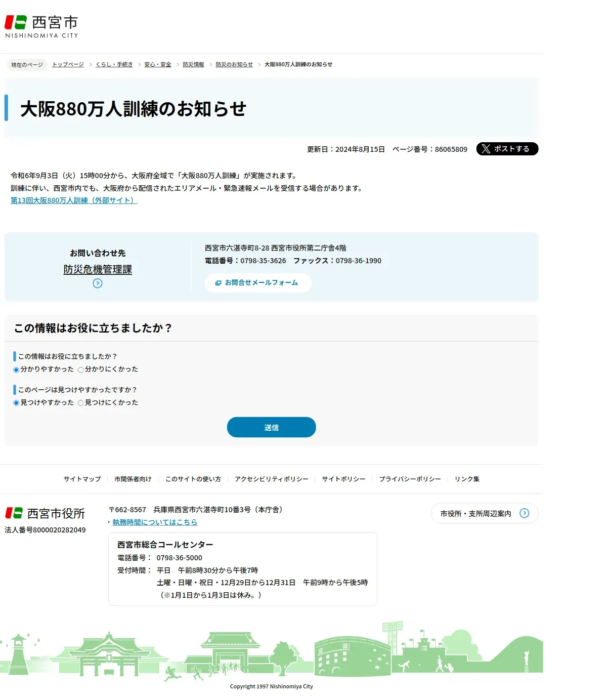Image resolution: width=607 pixels, height=700 pixels.
Task: Click the 執務時間についてはこちら link
Action: (x=155, y=522)
